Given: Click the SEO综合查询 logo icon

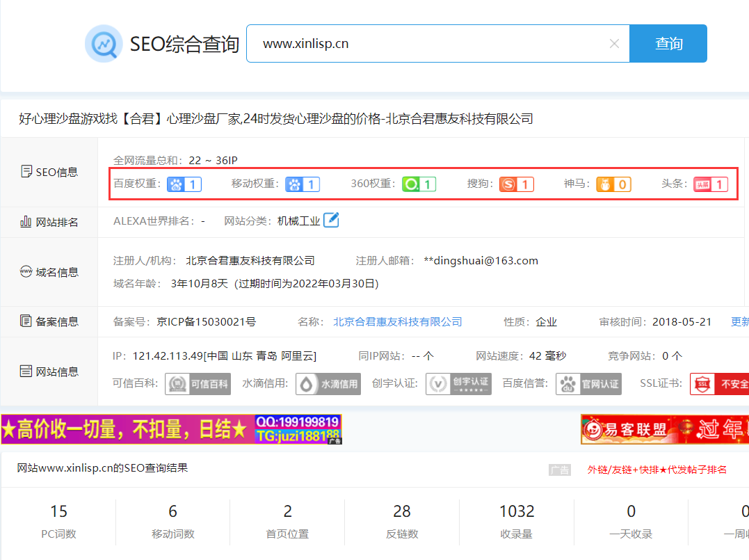Looking at the screenshot, I should (104, 44).
